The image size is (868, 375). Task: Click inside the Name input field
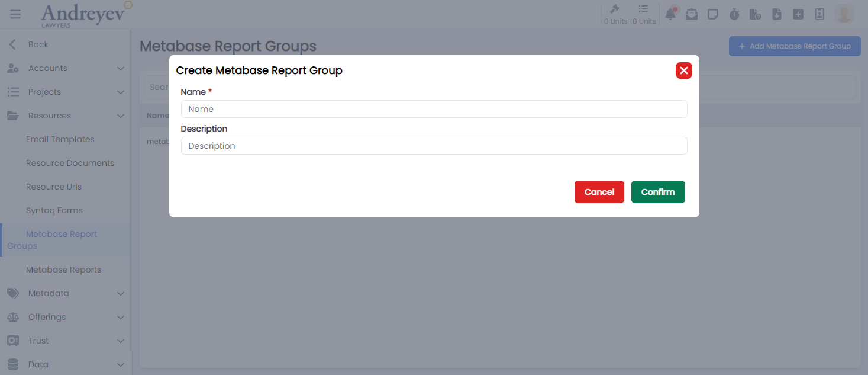(x=434, y=109)
